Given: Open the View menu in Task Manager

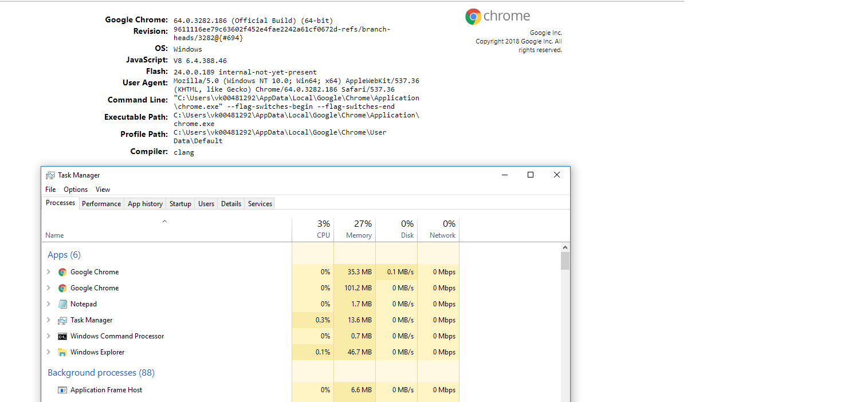Looking at the screenshot, I should pos(103,190).
